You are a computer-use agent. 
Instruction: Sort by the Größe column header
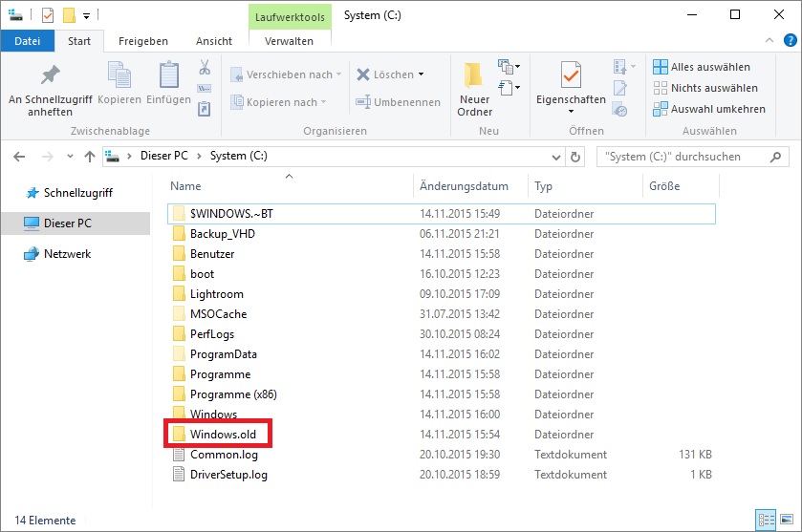coord(681,186)
